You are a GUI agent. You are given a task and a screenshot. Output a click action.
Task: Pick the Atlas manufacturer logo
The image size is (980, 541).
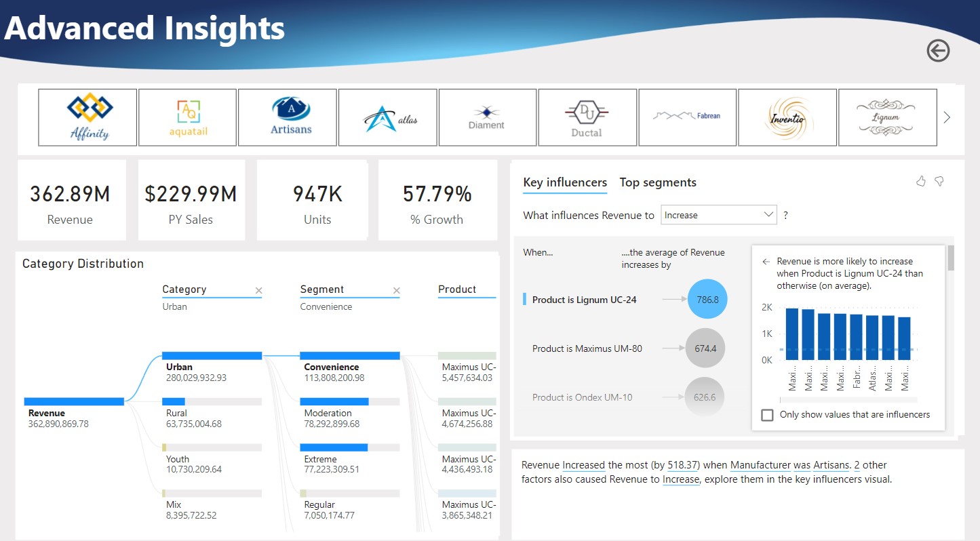(x=387, y=117)
